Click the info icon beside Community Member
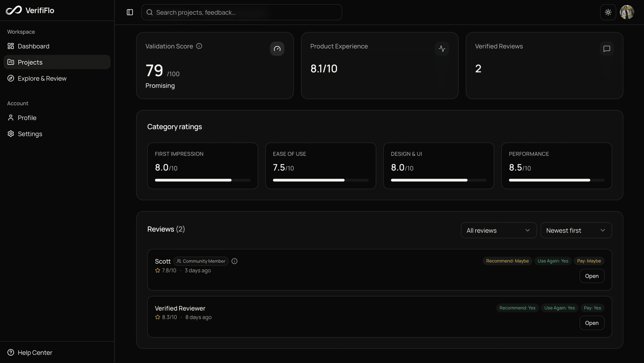 tap(234, 261)
